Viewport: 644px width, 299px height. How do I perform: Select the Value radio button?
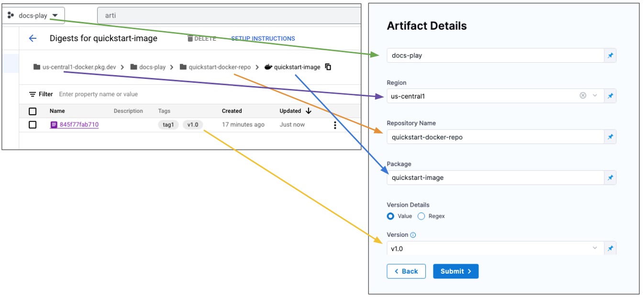point(390,216)
